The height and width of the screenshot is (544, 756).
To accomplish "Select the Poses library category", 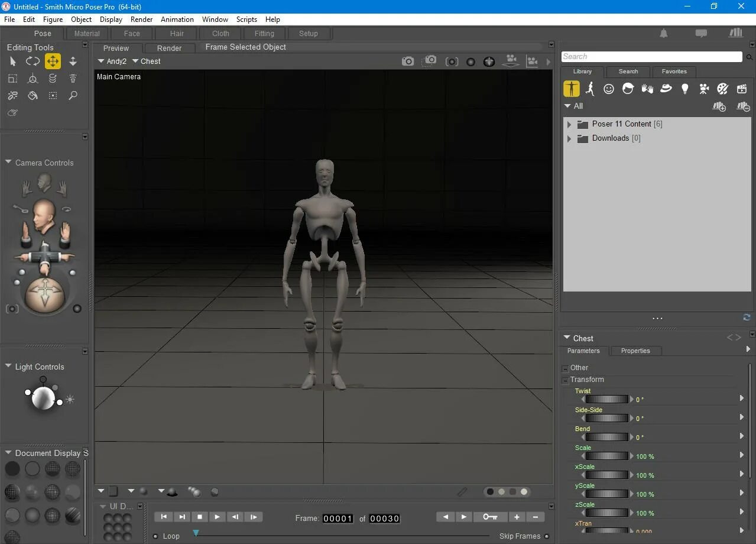I will [x=589, y=89].
